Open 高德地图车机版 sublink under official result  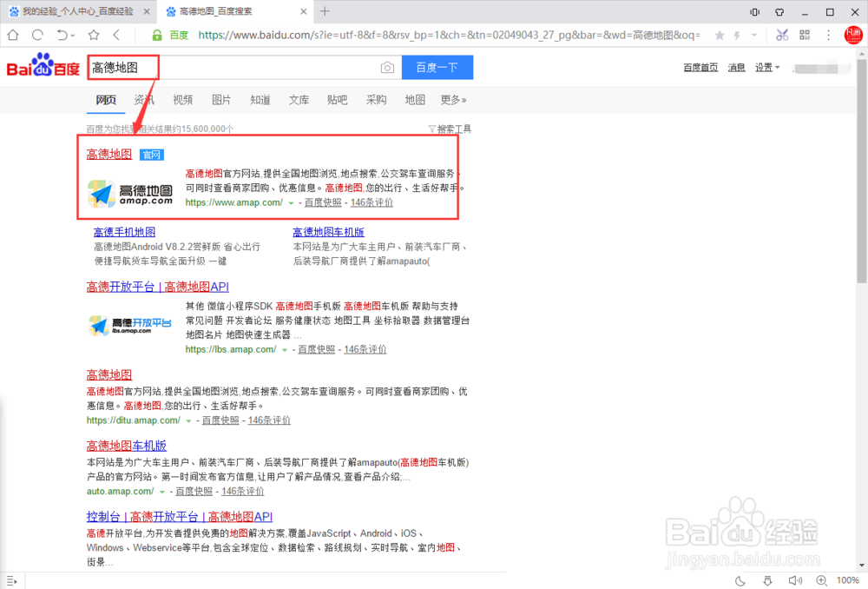pos(328,232)
